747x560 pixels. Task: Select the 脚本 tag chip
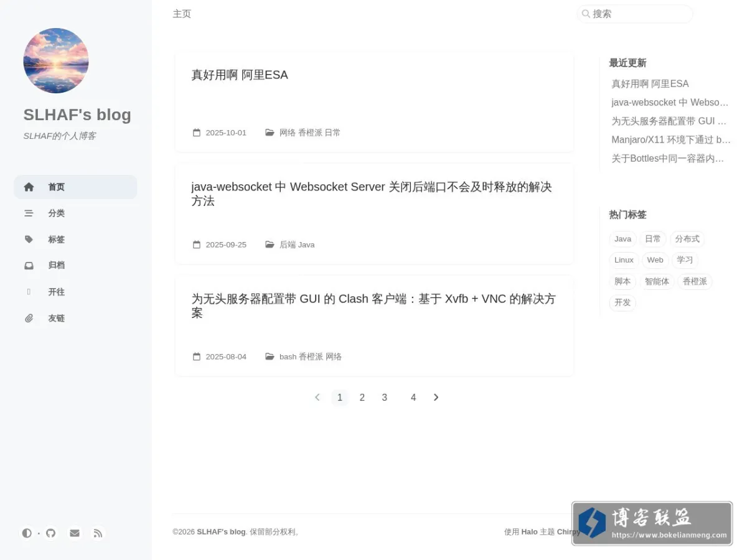[622, 281]
